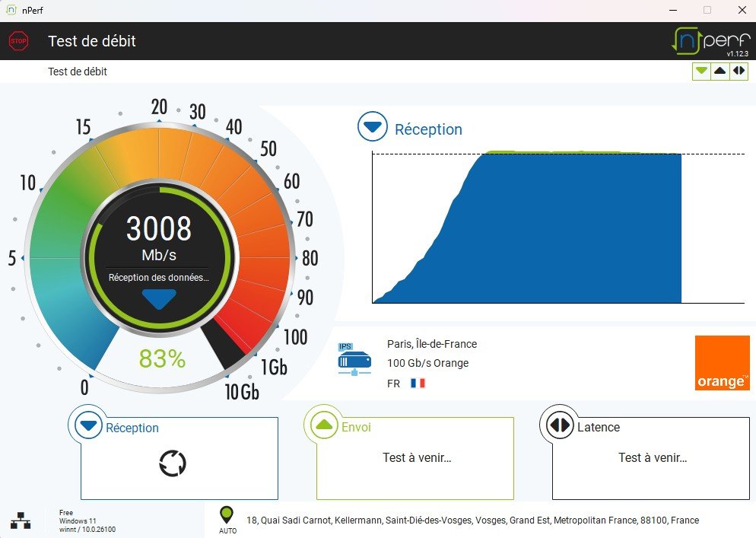This screenshot has width=756, height=538.
Task: Click the Orange operator logo
Action: (722, 363)
